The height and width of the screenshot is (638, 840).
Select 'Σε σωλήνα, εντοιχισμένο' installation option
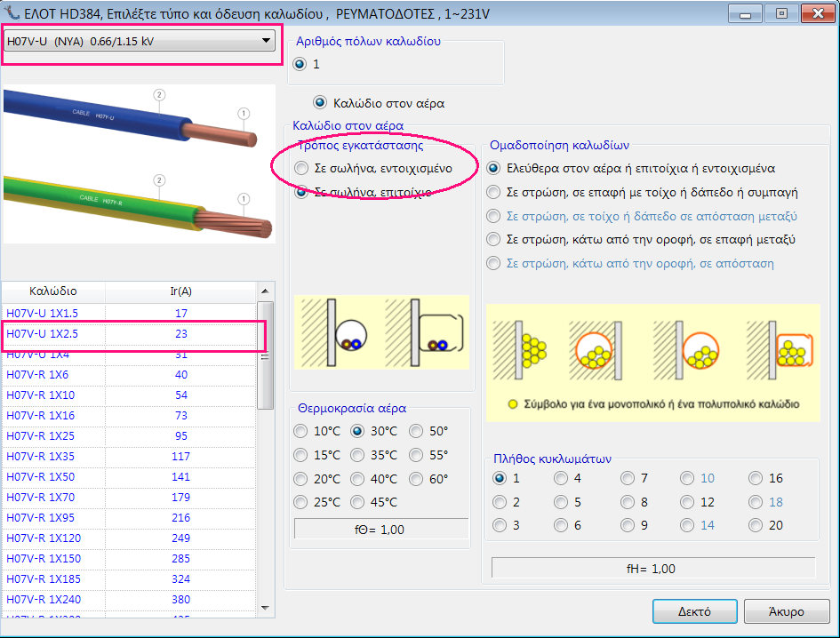click(x=302, y=168)
